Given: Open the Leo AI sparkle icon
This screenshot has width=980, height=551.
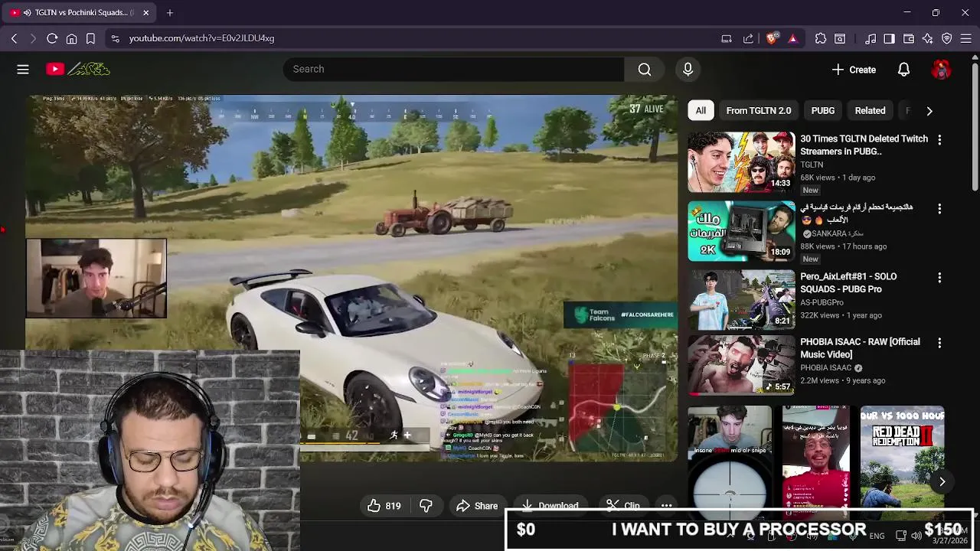Looking at the screenshot, I should [928, 38].
